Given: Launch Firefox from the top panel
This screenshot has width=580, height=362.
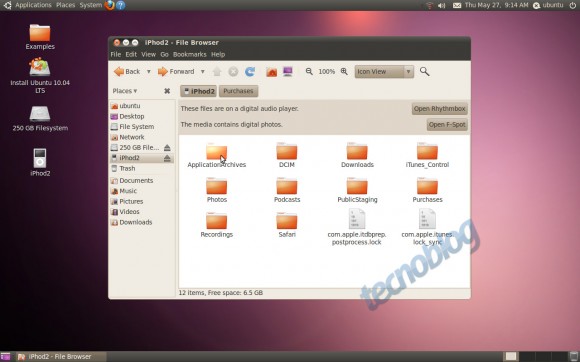Looking at the screenshot, I should 109,5.
